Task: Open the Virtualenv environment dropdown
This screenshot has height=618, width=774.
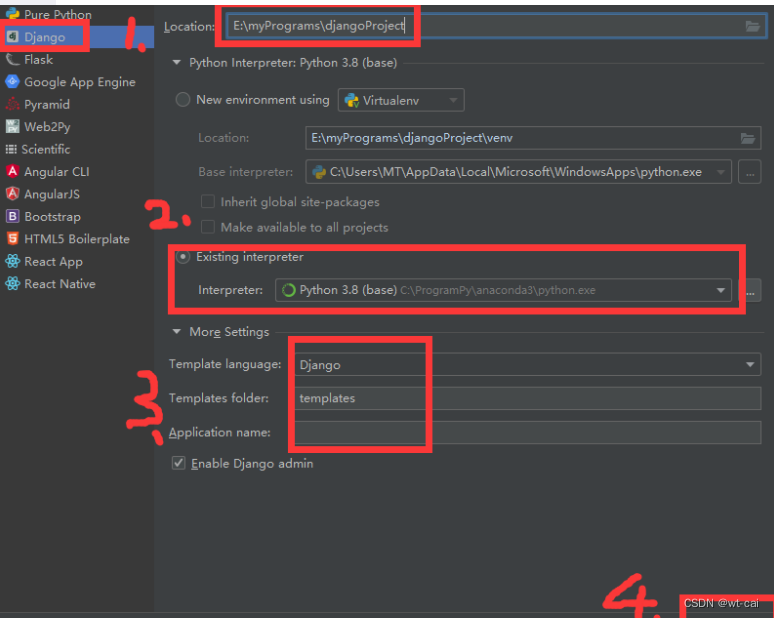Action: (401, 100)
